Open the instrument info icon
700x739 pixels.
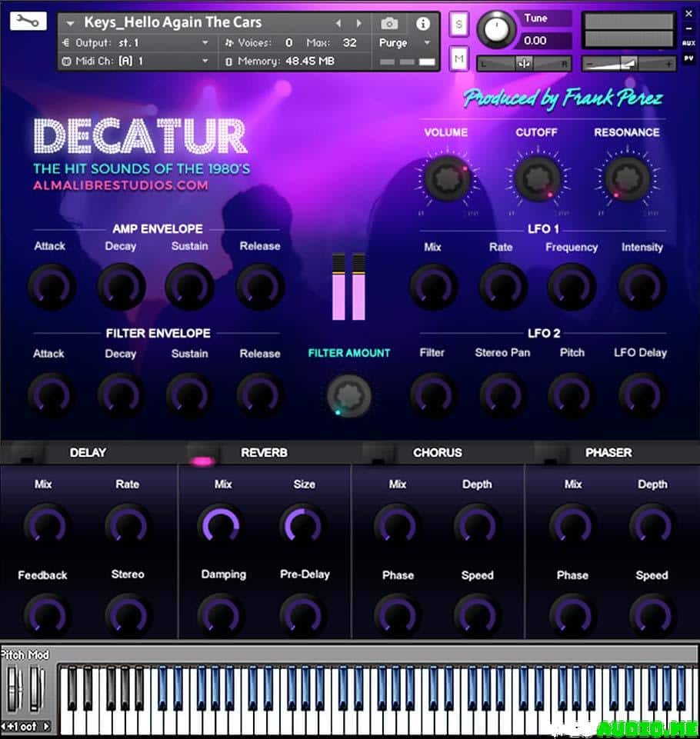coord(423,24)
